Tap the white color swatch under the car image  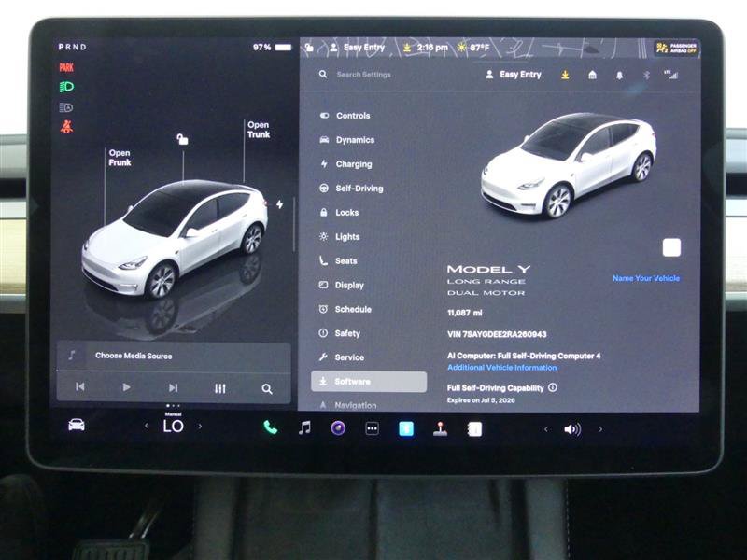pyautogui.click(x=671, y=247)
